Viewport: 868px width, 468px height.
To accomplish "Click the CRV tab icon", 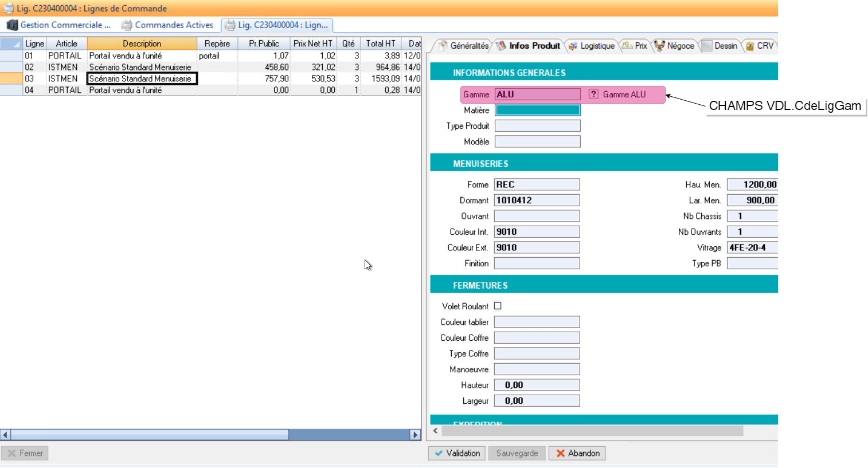I will click(749, 46).
